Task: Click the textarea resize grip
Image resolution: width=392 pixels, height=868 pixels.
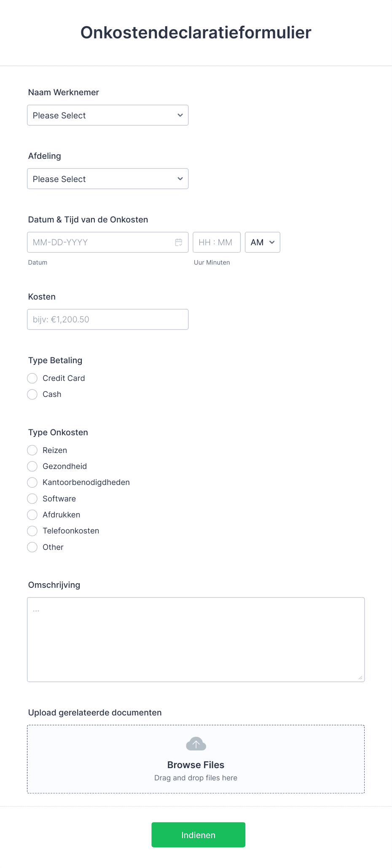Action: coord(361,677)
